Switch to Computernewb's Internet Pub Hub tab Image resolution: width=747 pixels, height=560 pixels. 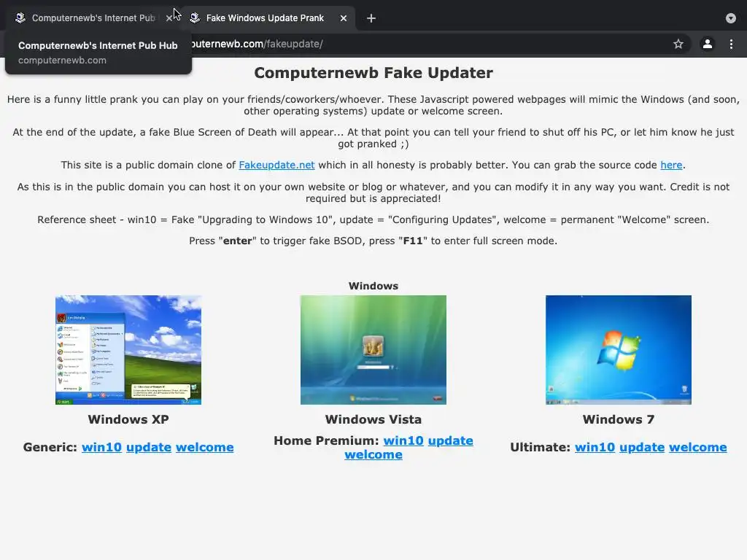[x=93, y=18]
